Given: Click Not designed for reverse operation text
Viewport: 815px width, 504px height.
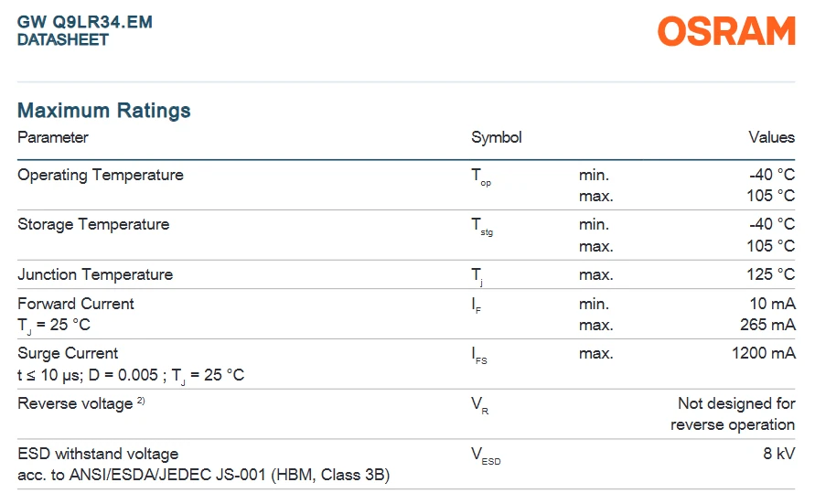Looking at the screenshot, I should (x=733, y=414).
